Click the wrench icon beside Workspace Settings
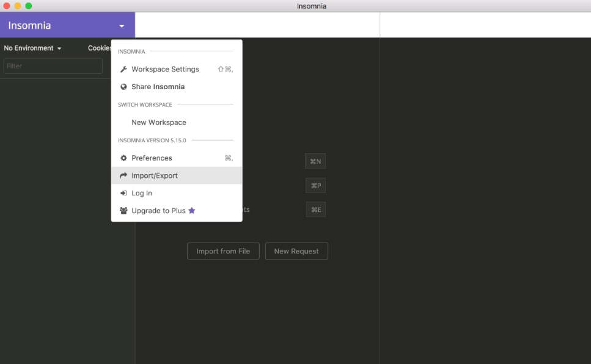Screen dimensions: 591x364 point(123,70)
